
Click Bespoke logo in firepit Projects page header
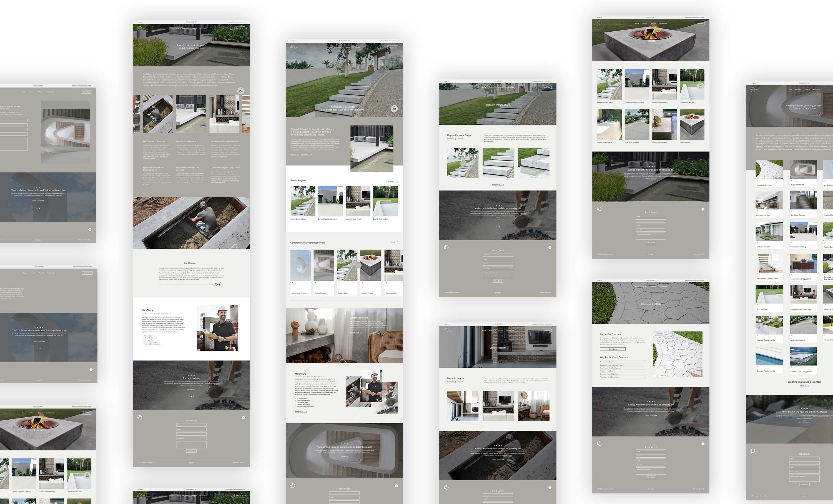(600, 24)
